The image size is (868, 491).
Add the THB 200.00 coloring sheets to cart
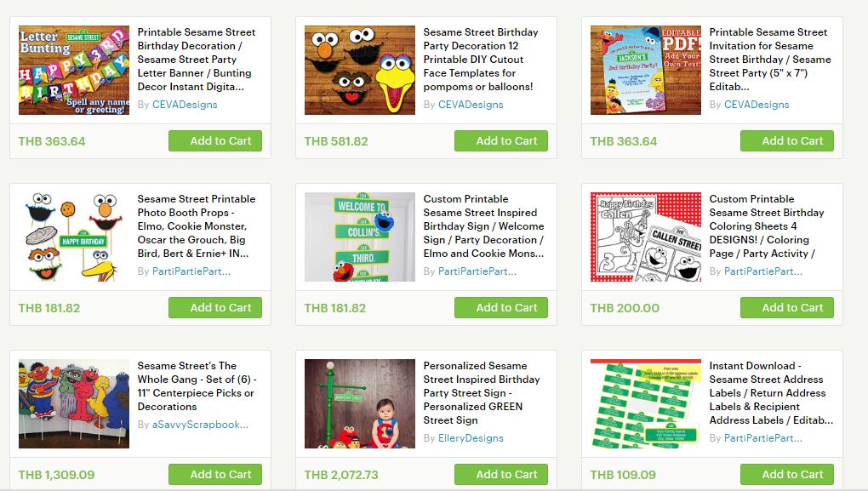point(787,308)
